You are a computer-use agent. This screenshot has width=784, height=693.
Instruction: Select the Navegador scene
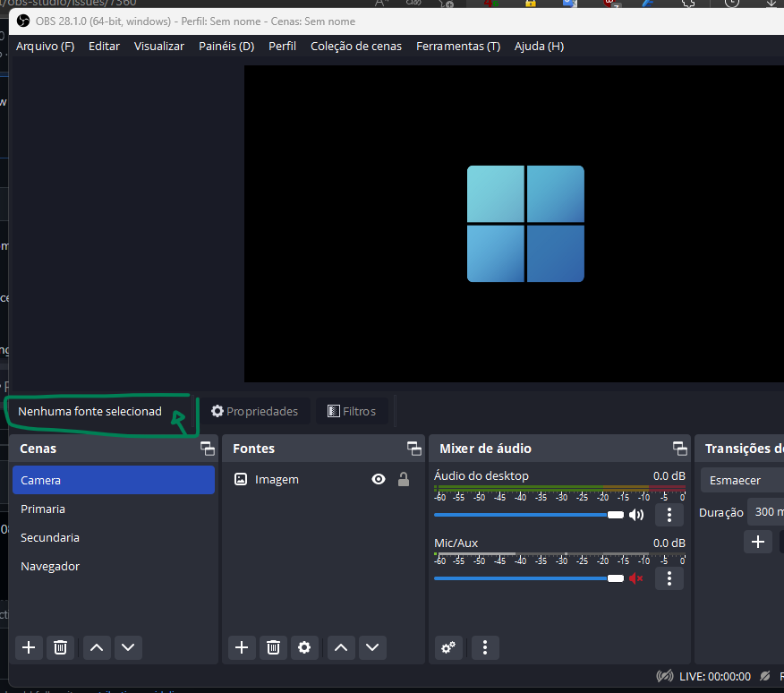[114, 566]
